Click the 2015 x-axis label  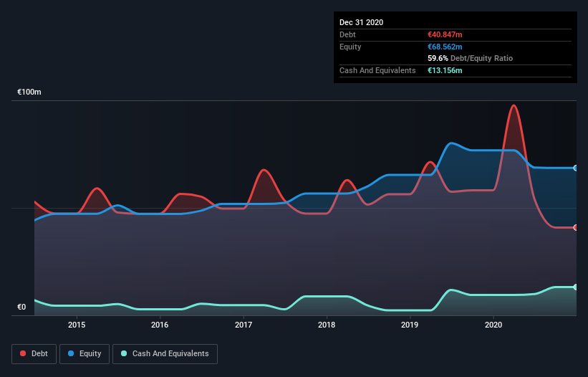77,325
